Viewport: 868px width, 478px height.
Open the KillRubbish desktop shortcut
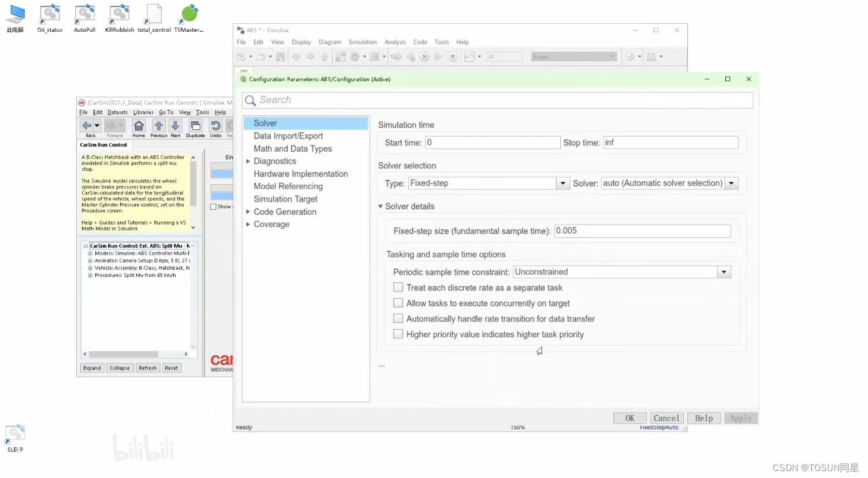(x=120, y=18)
